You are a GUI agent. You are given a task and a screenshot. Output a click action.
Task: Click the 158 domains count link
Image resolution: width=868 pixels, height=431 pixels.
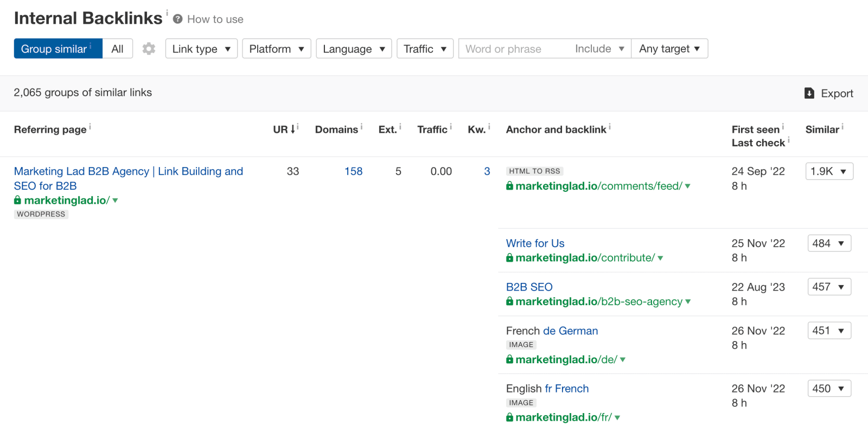[x=354, y=171]
